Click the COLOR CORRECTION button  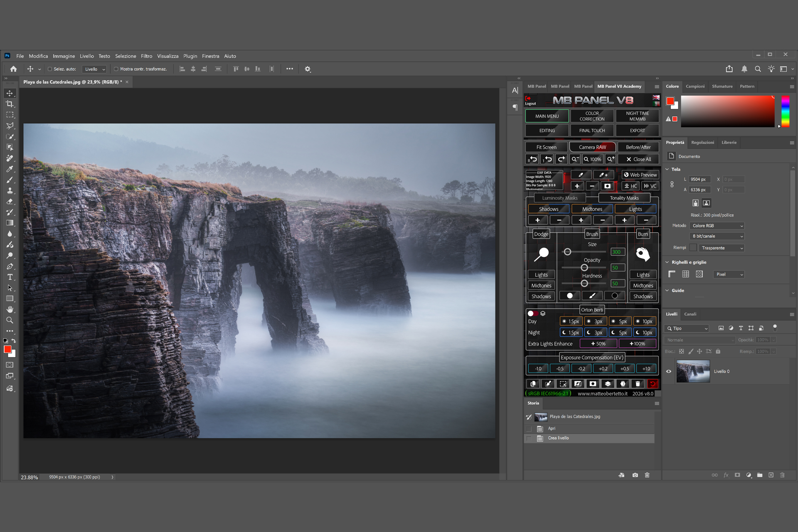[592, 116]
